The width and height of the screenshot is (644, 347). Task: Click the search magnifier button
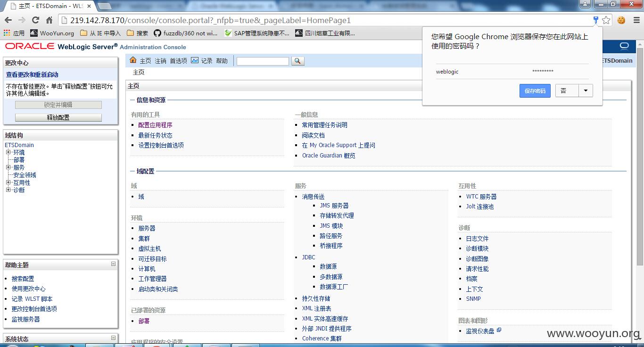click(x=298, y=61)
